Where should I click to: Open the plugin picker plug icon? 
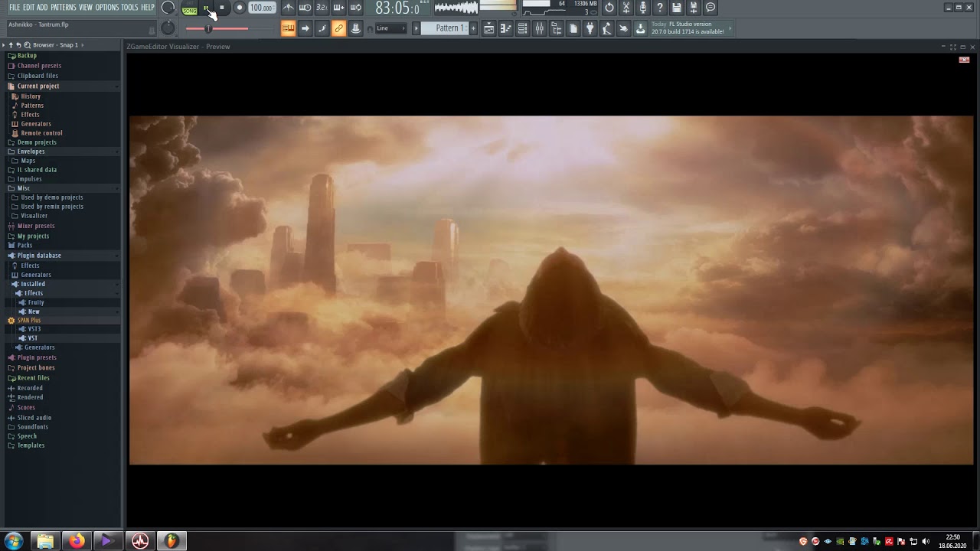pos(590,28)
